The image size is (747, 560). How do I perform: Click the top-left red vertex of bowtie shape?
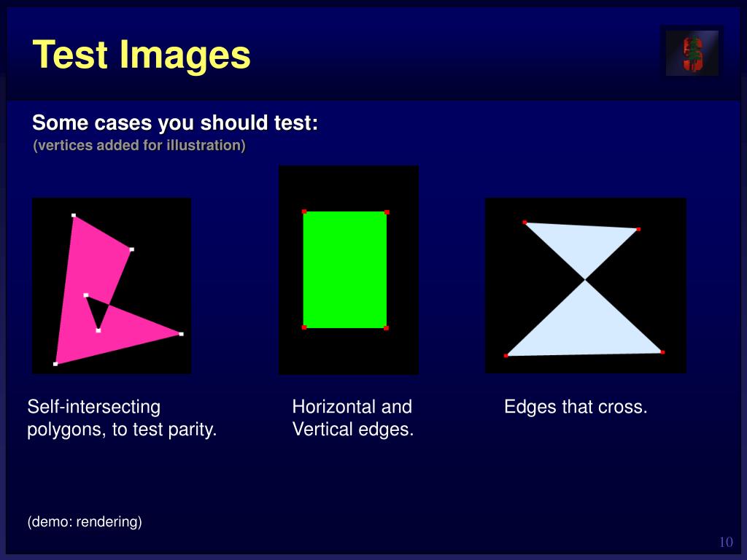(x=525, y=222)
